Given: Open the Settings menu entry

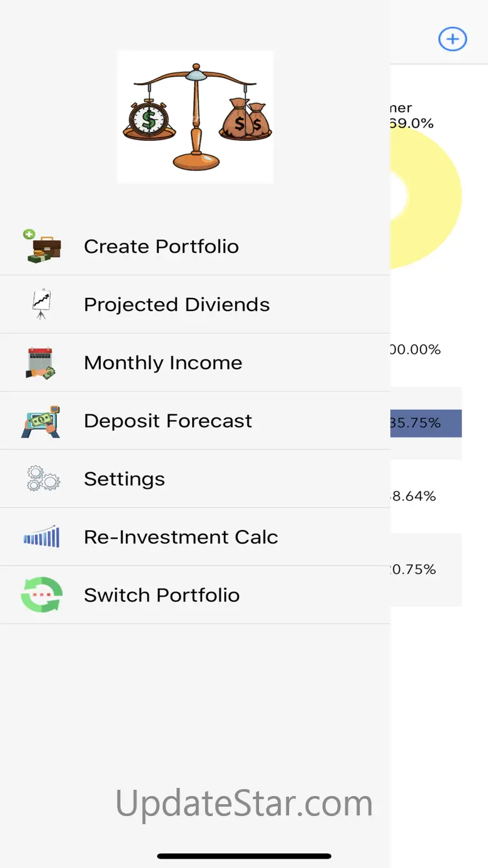Looking at the screenshot, I should (x=125, y=479).
